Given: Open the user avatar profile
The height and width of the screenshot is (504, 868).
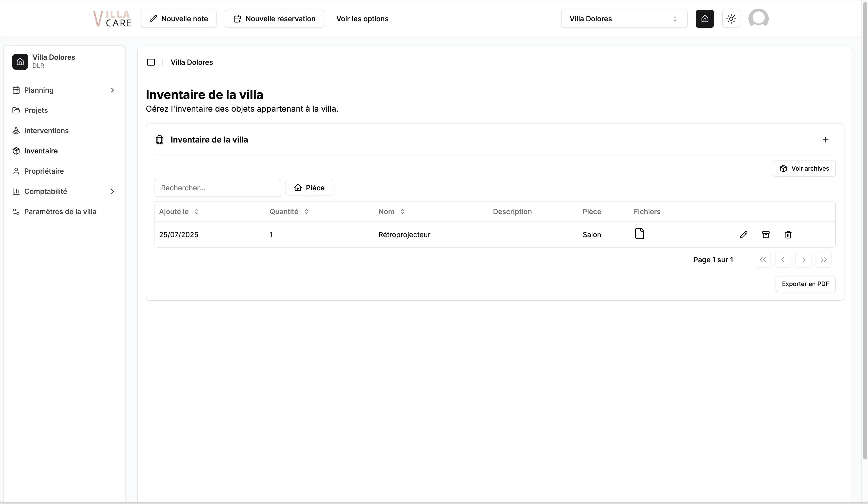Looking at the screenshot, I should [x=758, y=18].
